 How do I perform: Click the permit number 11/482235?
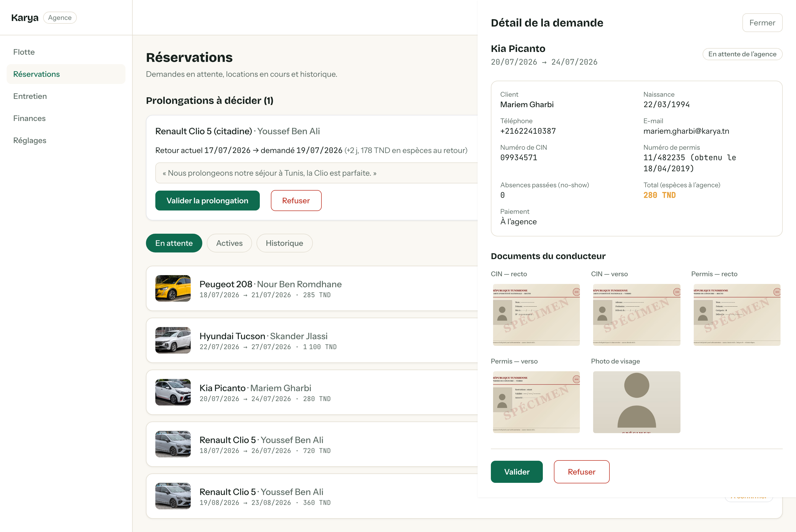[664, 157]
